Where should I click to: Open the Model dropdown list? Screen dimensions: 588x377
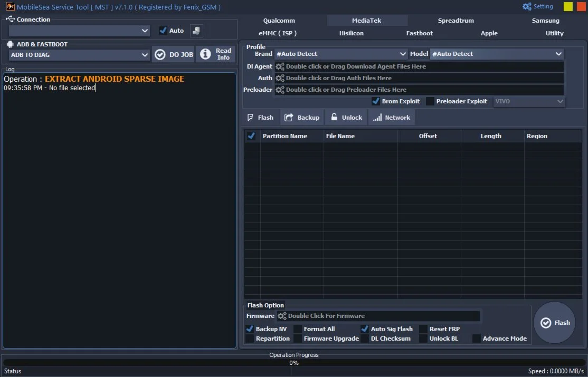click(x=558, y=54)
